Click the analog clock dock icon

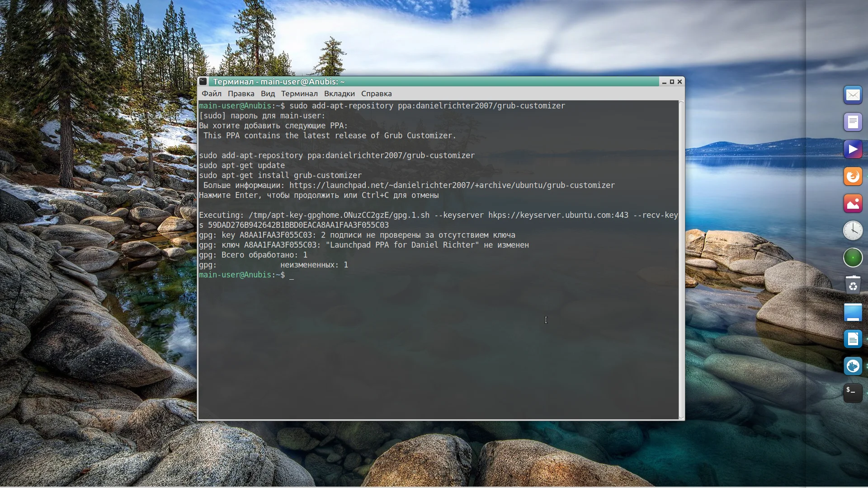coord(853,231)
